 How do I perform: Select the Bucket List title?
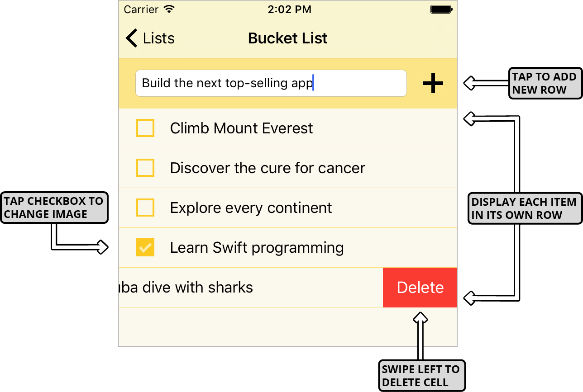tap(287, 38)
